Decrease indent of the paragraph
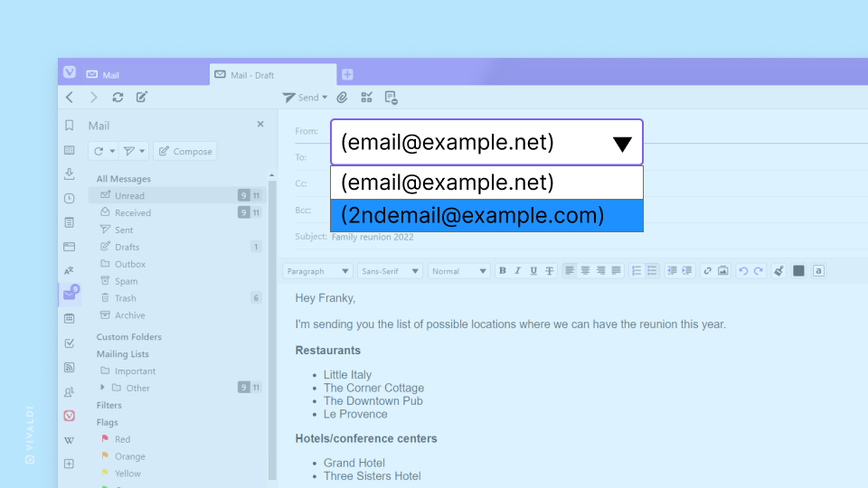This screenshot has height=488, width=868. (672, 270)
